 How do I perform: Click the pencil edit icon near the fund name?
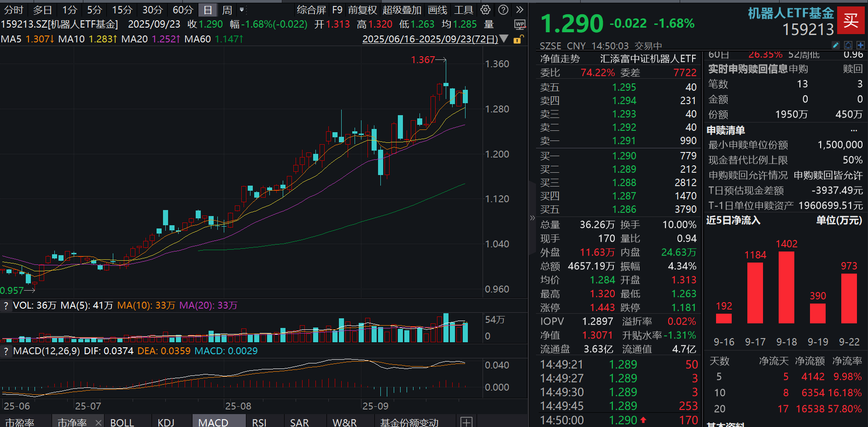tap(836, 45)
